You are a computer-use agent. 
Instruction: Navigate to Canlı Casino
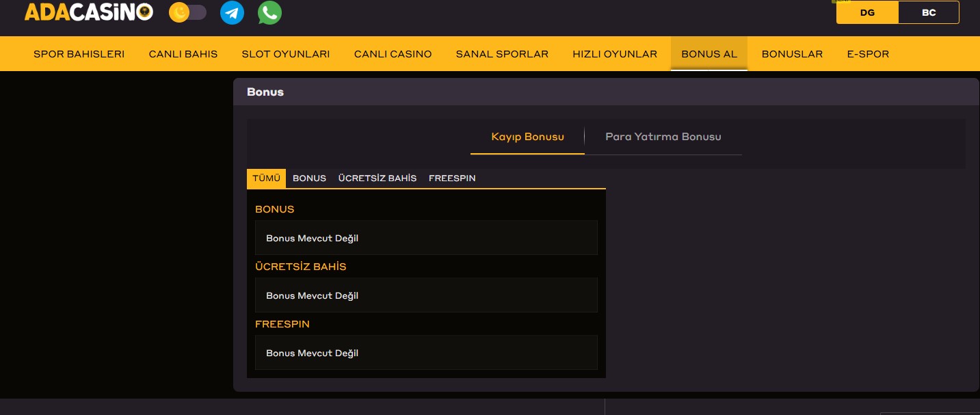point(393,54)
